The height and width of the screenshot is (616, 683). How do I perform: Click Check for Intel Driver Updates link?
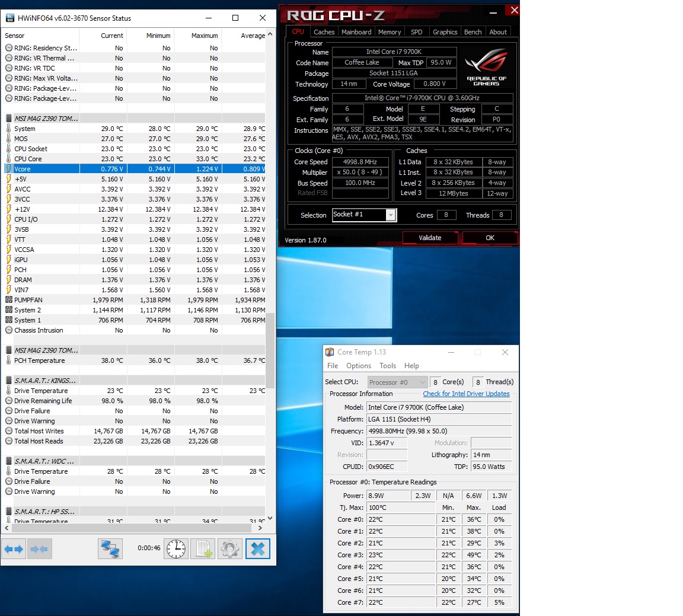click(466, 394)
